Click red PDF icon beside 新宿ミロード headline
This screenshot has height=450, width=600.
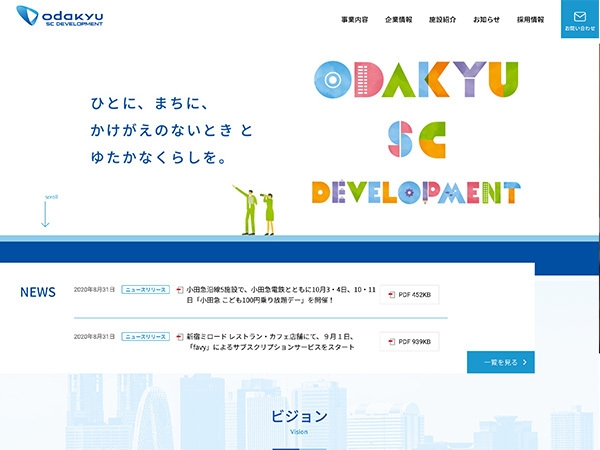[x=180, y=337]
